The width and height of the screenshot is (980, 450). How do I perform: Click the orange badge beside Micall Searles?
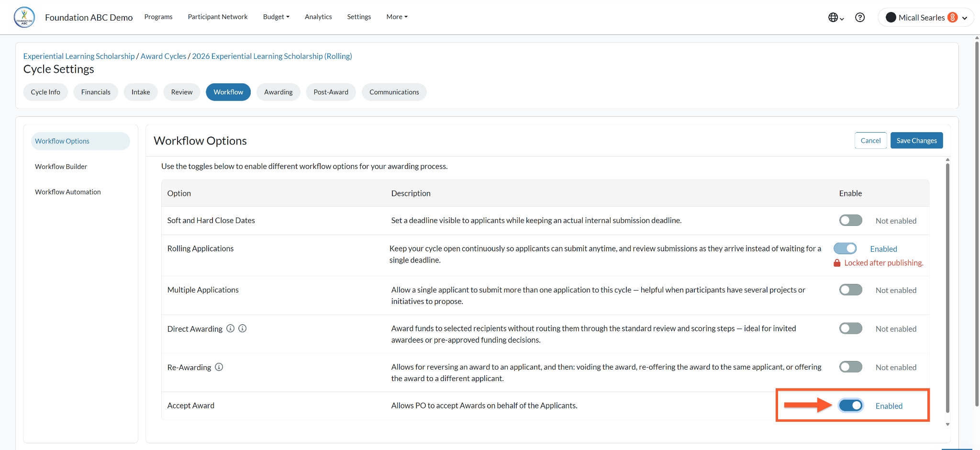tap(953, 17)
